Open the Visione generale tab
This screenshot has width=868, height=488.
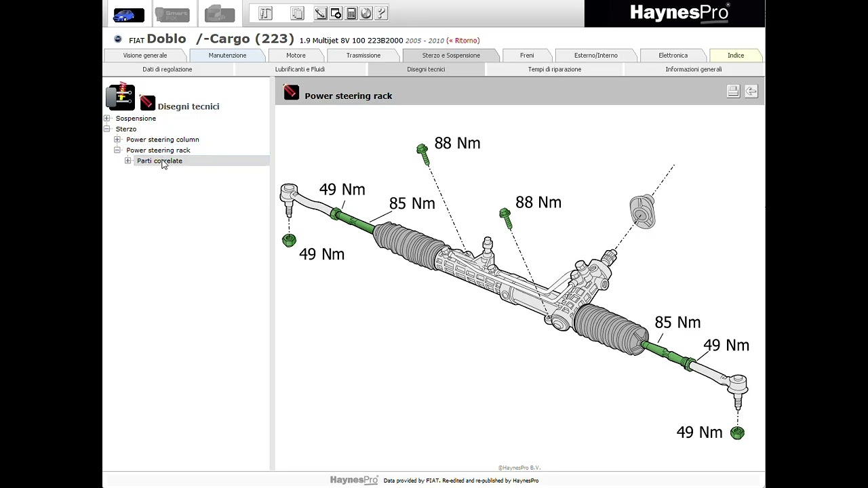145,56
